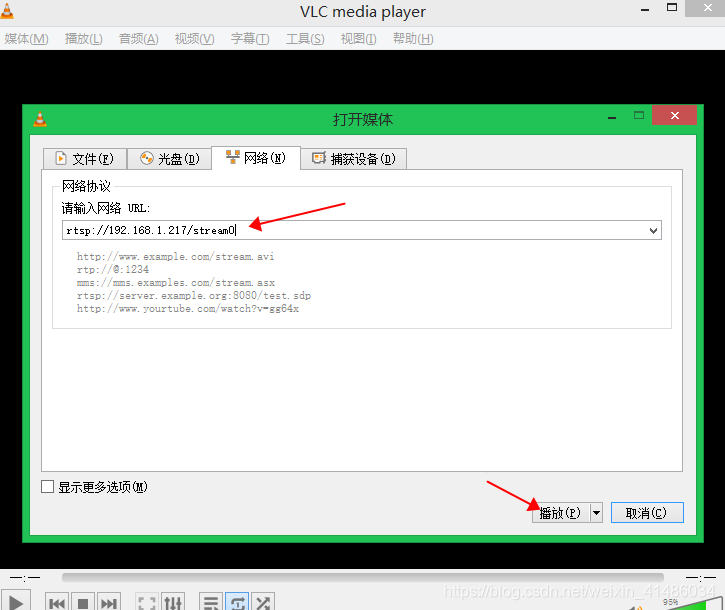Image resolution: width=725 pixels, height=610 pixels.
Task: Minimize the VLC media player window
Action: 645,9
